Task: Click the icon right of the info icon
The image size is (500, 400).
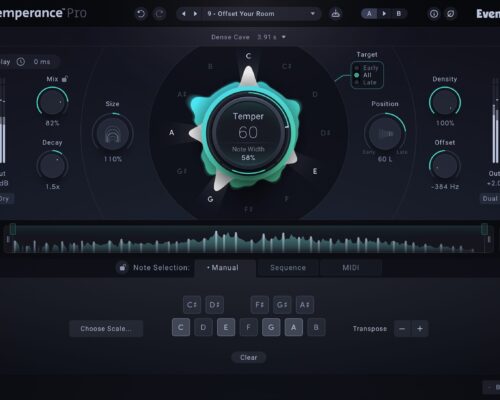Action: (451, 14)
